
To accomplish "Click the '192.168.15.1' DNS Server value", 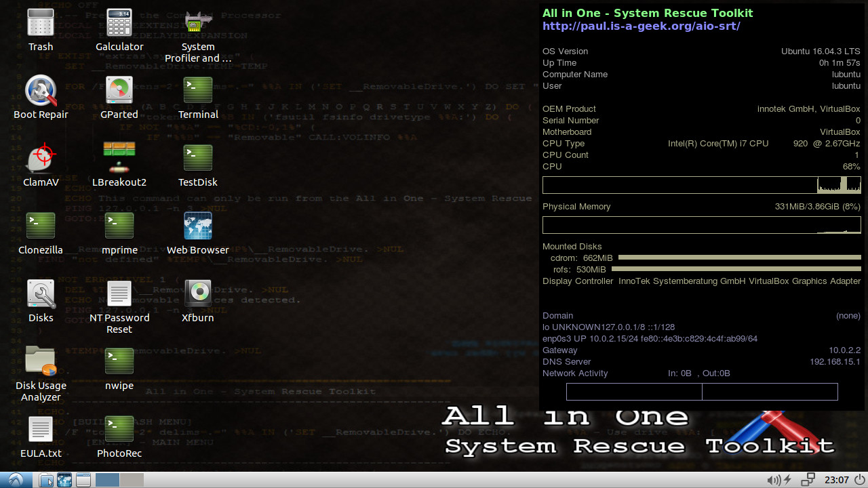I will [x=835, y=362].
